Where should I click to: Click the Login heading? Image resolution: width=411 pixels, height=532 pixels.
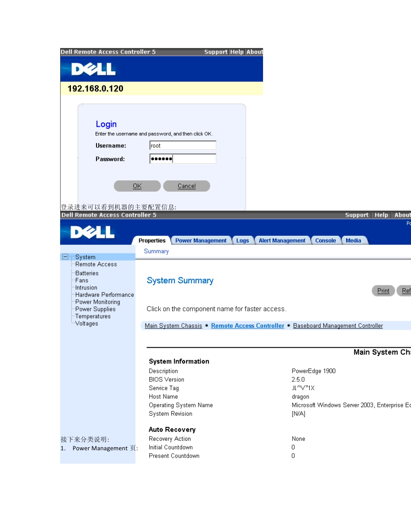coord(106,125)
